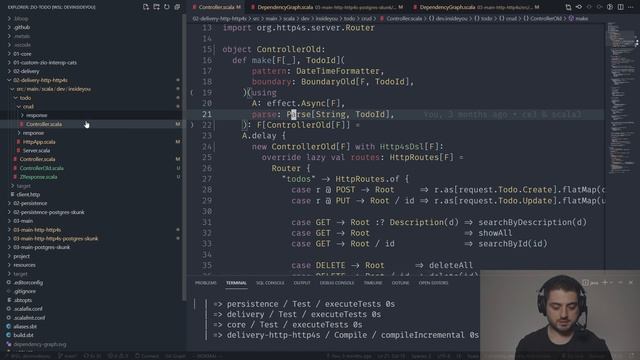Click the 'delivery-http-http4s / Compile' terminal line
This screenshot has height=360, width=640.
[346, 335]
